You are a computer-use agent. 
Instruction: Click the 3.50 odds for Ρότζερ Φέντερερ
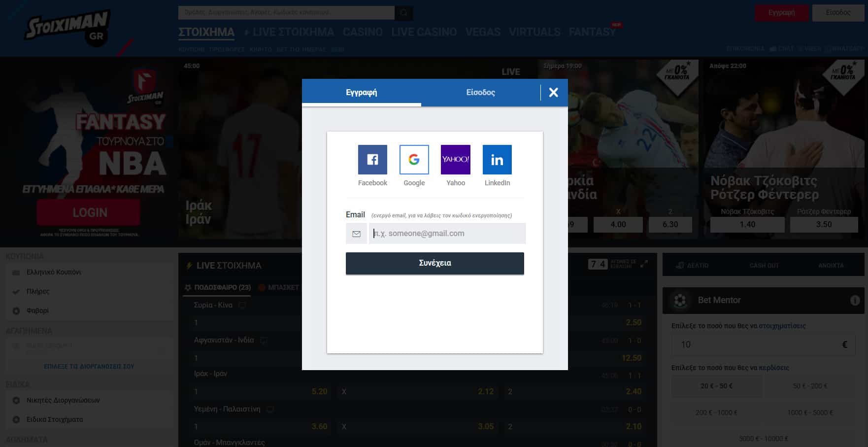824,225
